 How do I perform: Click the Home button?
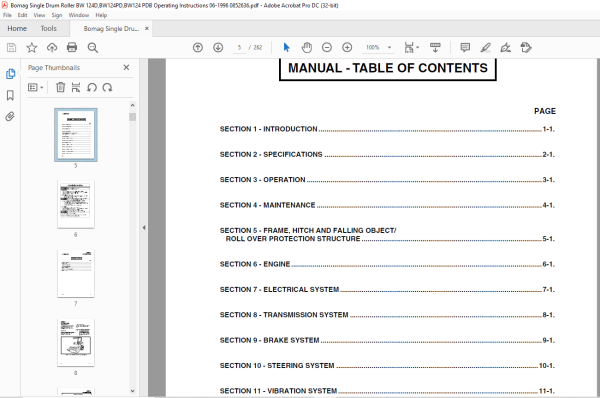click(x=17, y=29)
